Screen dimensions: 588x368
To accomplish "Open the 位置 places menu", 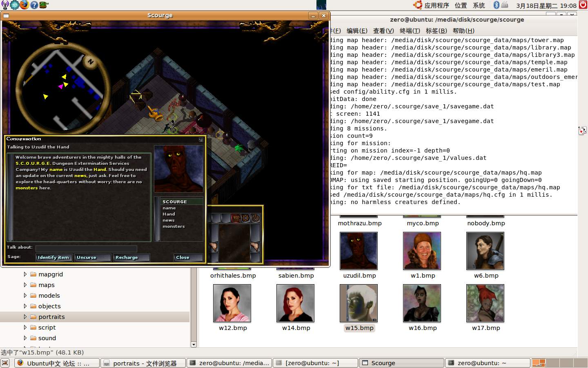I will pos(461,5).
